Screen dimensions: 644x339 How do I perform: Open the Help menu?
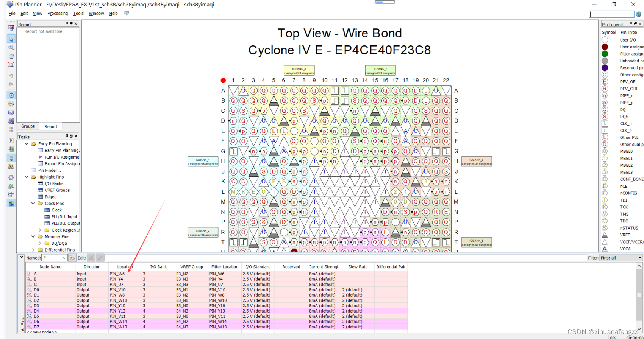tap(113, 13)
